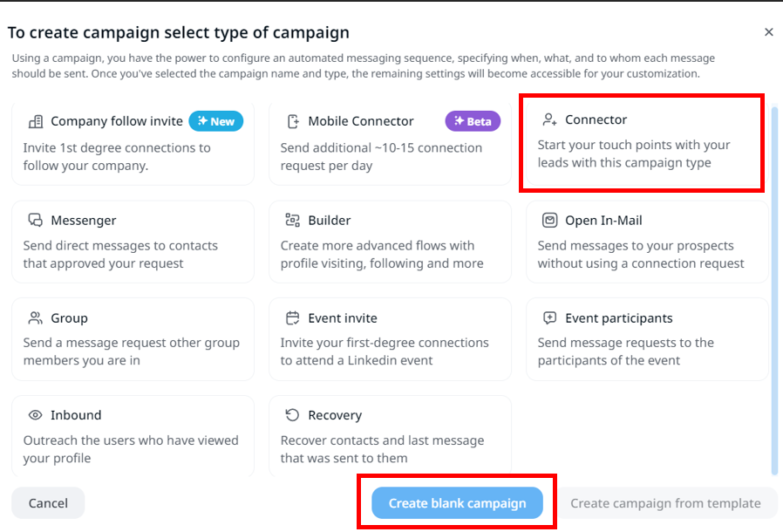Click the New badge on Company follow invite
The height and width of the screenshot is (532, 783).
(x=216, y=121)
